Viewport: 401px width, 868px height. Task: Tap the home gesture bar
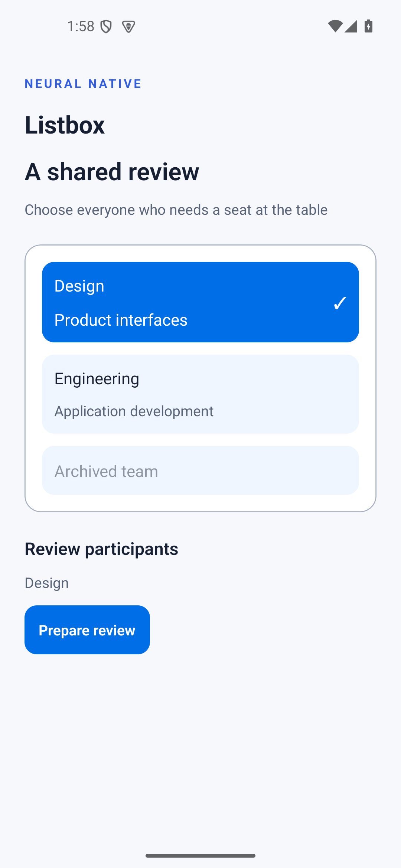[x=200, y=856]
